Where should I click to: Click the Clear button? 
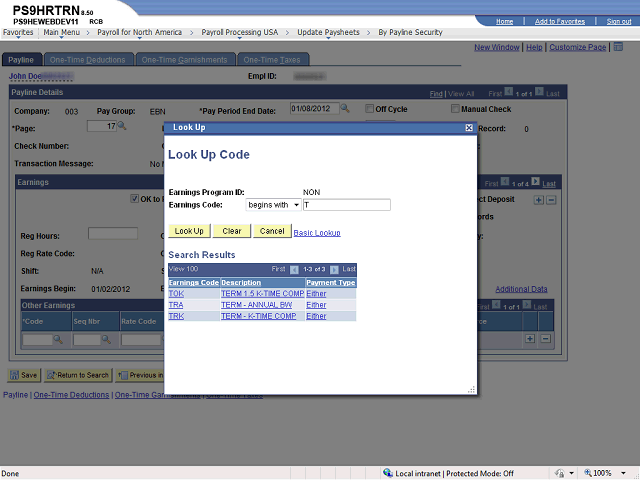(x=232, y=231)
